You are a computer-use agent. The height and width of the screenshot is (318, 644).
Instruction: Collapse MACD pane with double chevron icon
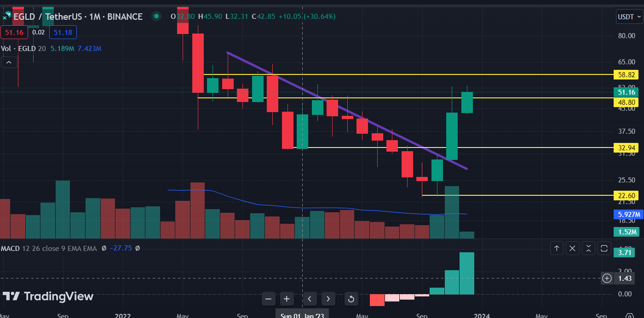point(588,249)
